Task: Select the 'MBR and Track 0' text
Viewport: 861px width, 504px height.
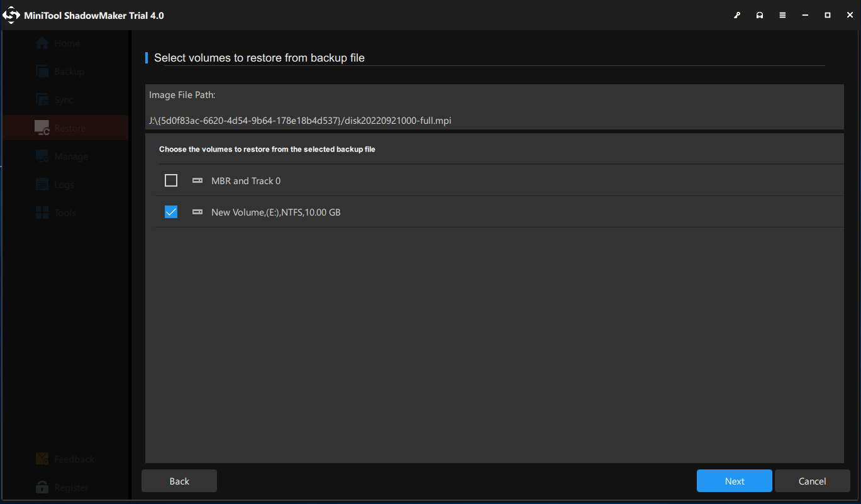Action: 246,181
